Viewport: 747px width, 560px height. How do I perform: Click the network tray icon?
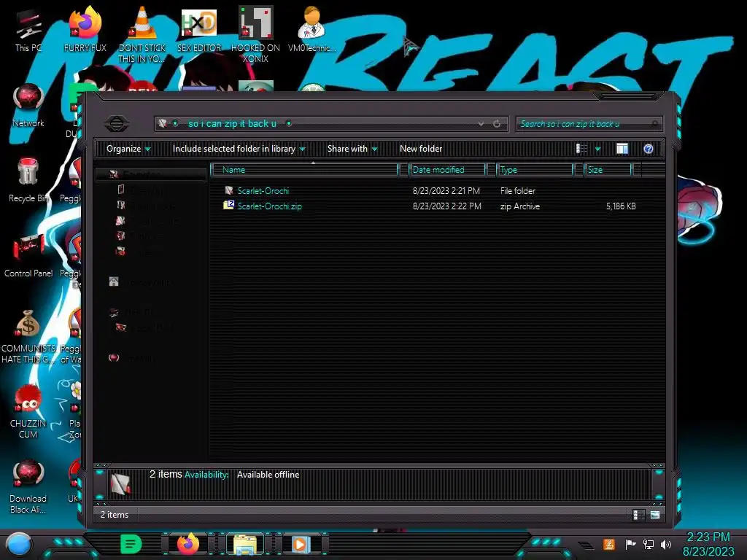click(x=648, y=544)
